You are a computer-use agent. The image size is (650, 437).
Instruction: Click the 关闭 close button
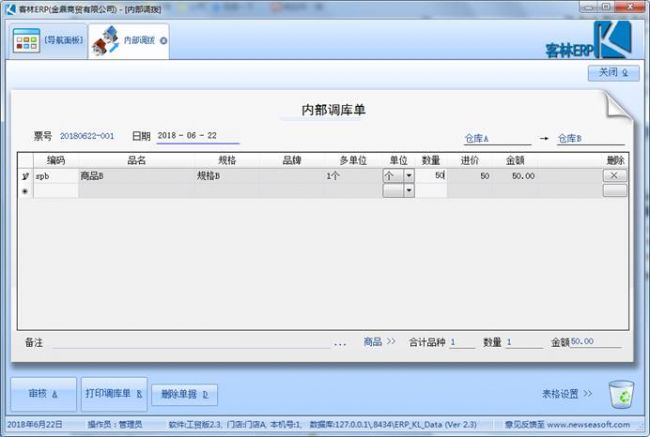click(613, 73)
